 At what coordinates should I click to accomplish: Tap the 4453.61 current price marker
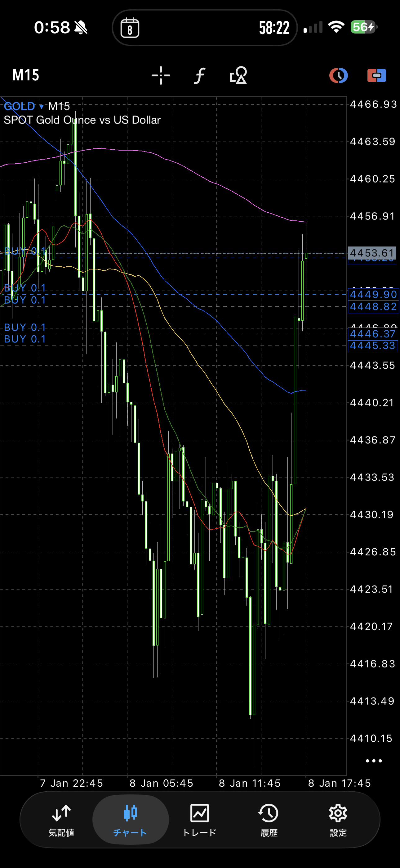372,253
